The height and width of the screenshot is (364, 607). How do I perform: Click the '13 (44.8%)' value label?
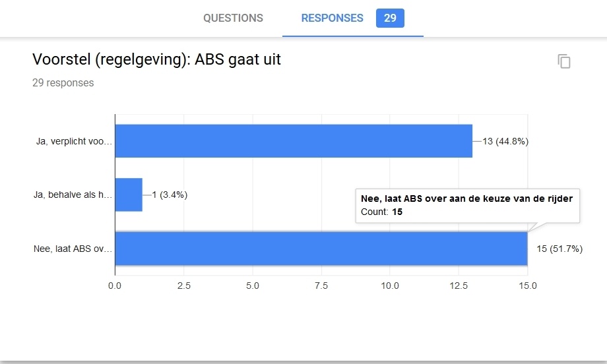(x=505, y=141)
